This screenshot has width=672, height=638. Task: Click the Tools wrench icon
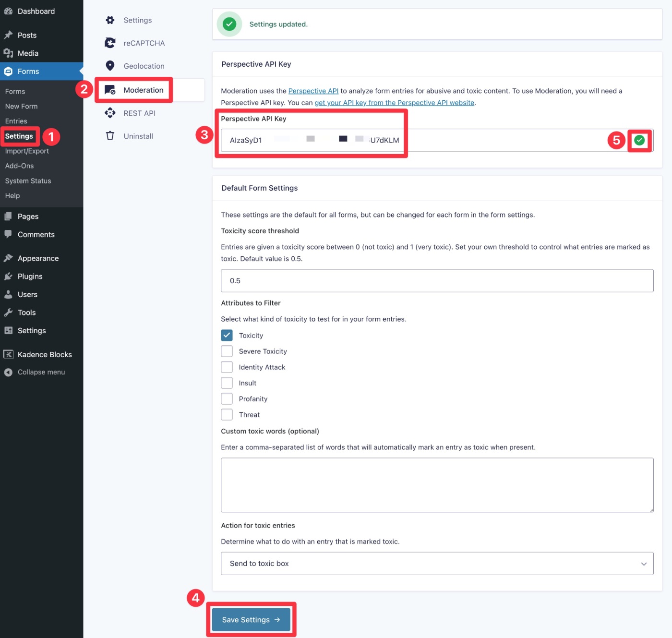(x=8, y=313)
